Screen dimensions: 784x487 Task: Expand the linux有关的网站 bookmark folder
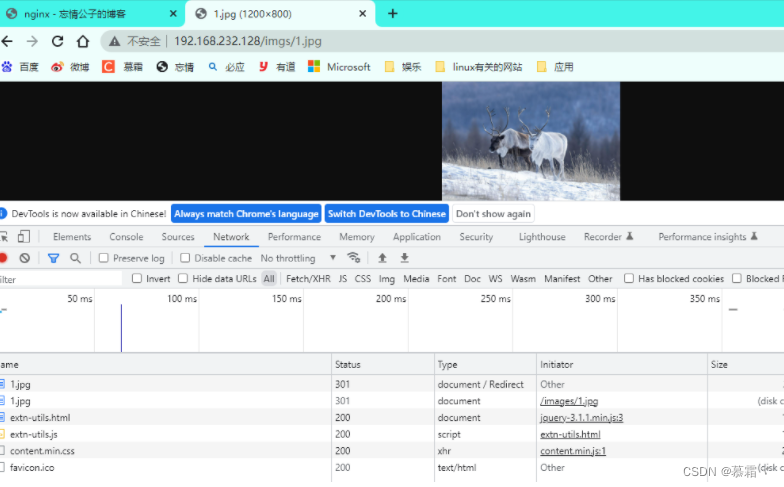pyautogui.click(x=479, y=67)
